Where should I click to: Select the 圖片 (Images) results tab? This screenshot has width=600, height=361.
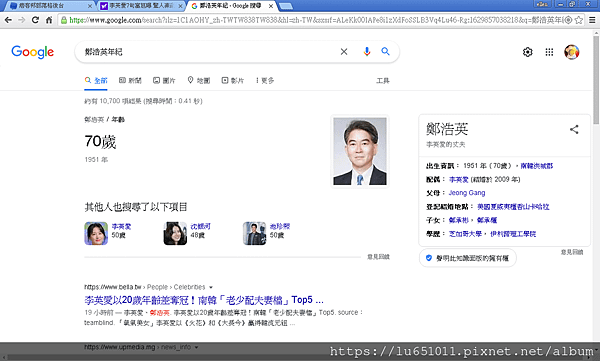pos(164,80)
